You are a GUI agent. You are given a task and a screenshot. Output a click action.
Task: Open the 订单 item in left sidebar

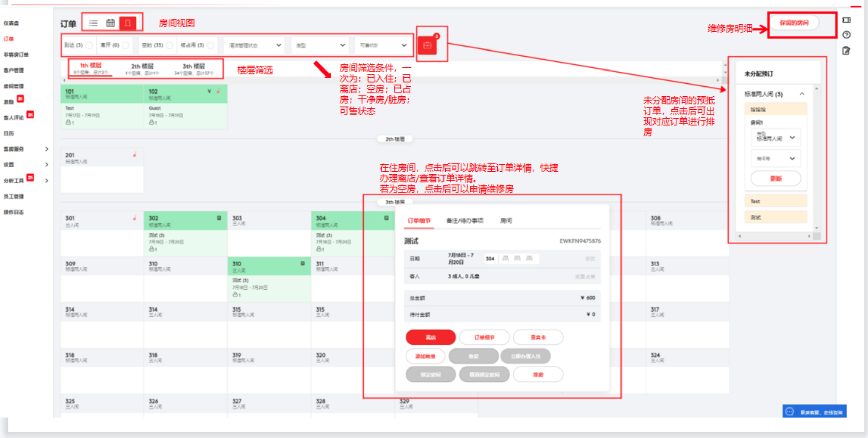(9, 39)
